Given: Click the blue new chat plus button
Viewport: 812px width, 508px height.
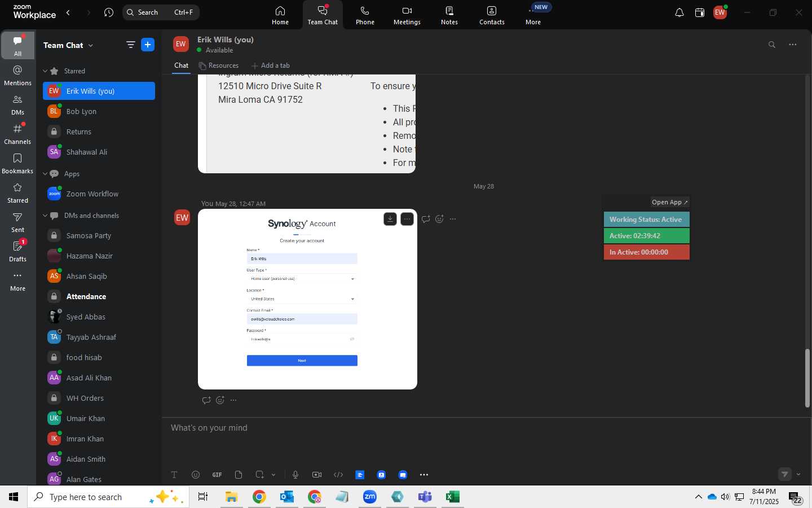Looking at the screenshot, I should click(x=148, y=45).
